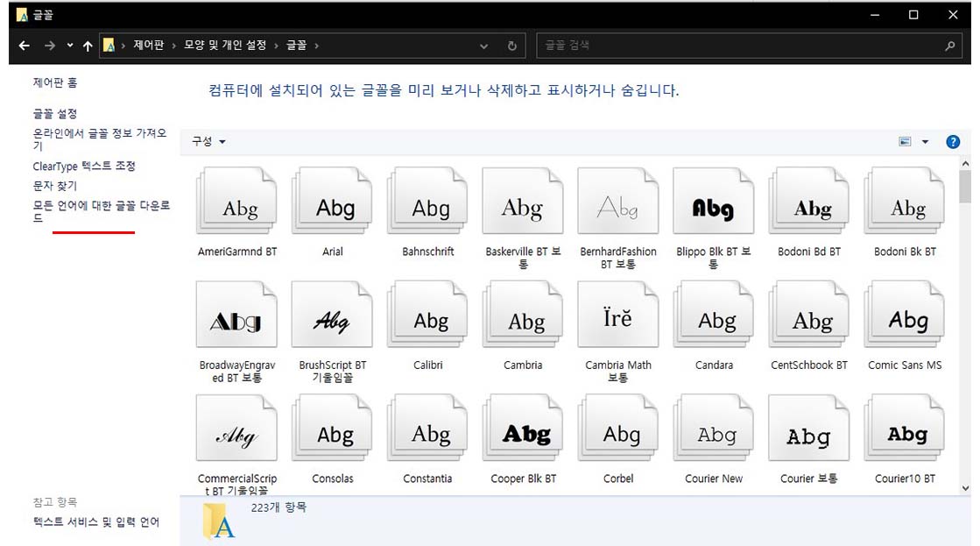Viewport: 980px width, 546px height.
Task: Click the change view icon button
Action: tap(905, 142)
